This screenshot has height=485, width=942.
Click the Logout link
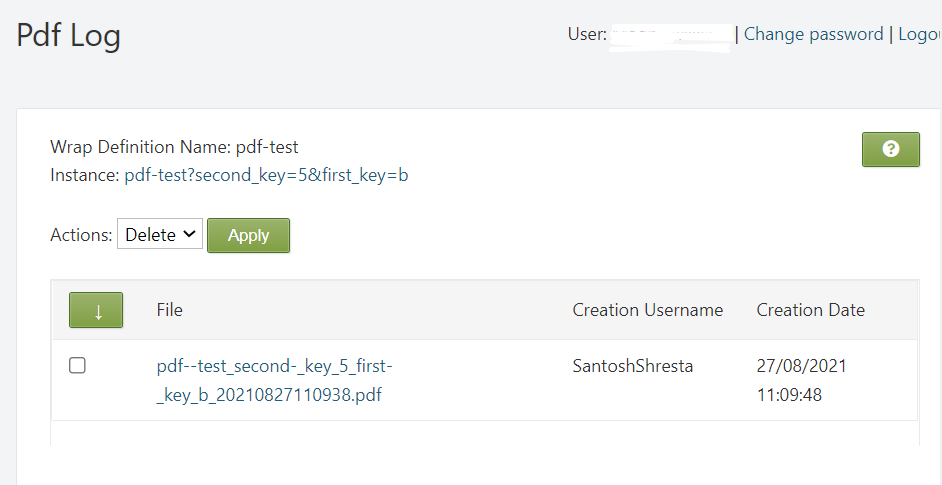[x=919, y=34]
